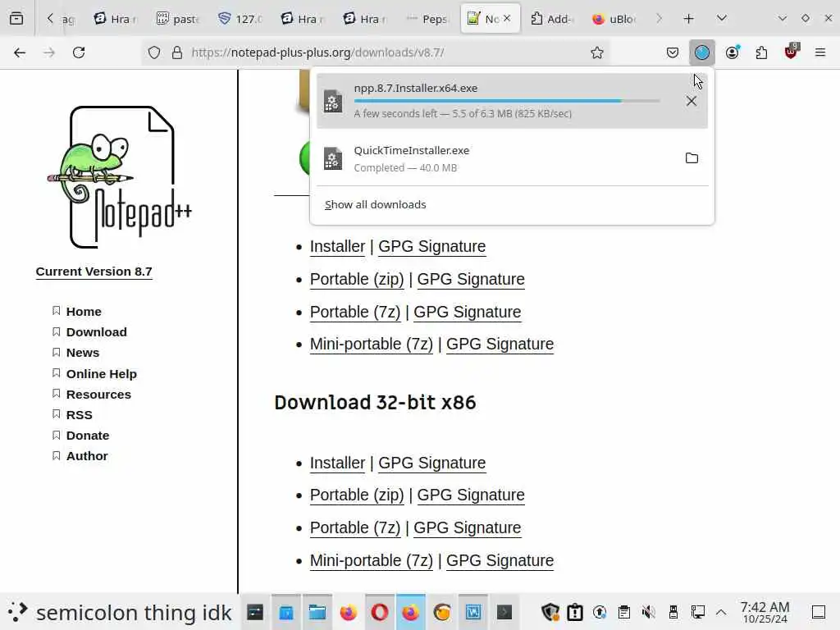The height and width of the screenshot is (630, 840).
Task: Open the Firefox application menu
Action: click(820, 52)
